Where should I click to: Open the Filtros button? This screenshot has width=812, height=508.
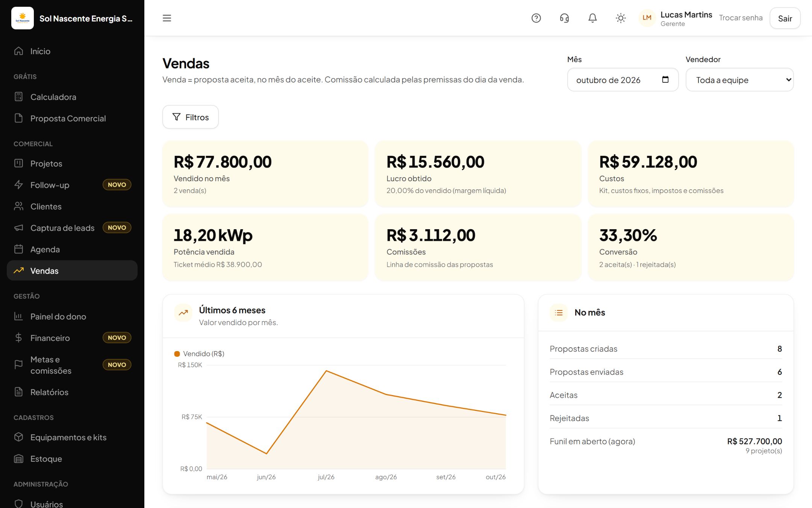click(x=190, y=117)
